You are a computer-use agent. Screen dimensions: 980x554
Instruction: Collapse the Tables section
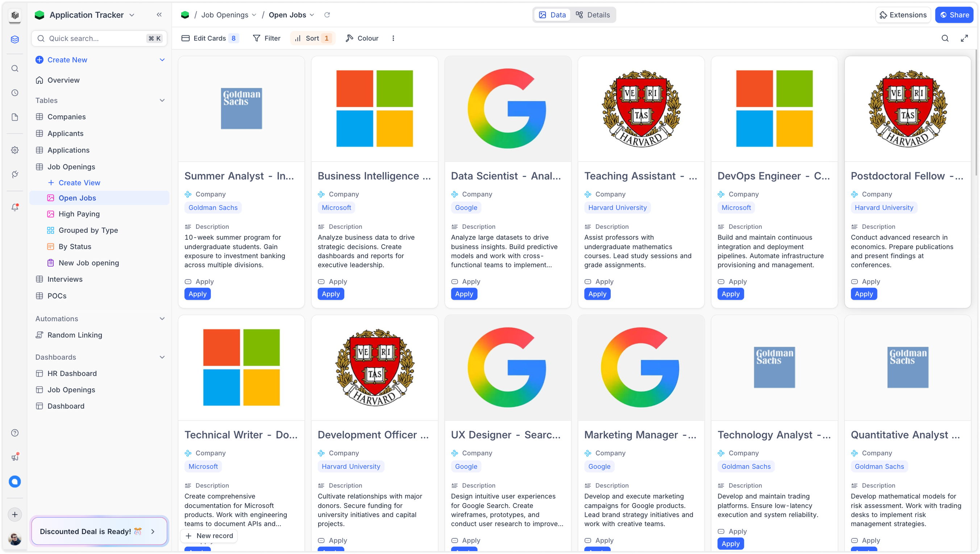tap(162, 100)
